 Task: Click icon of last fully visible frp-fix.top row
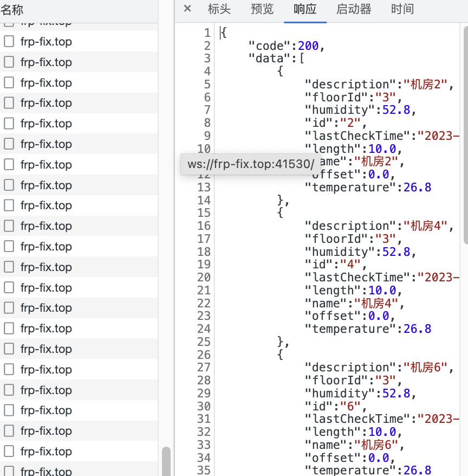(9, 452)
